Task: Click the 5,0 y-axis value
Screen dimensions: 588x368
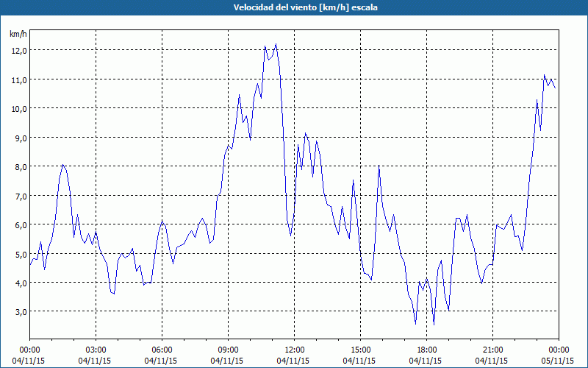Action: coord(21,254)
